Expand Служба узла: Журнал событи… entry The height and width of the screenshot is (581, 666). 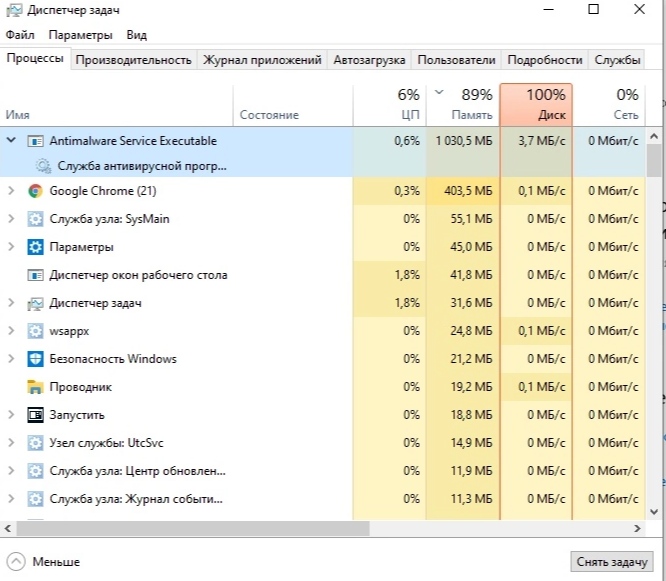click(x=11, y=499)
